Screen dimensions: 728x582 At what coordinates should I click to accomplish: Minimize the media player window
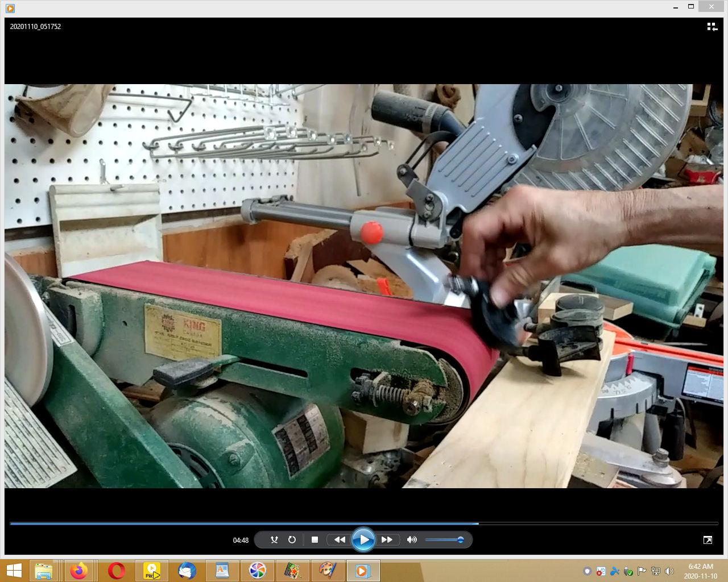676,7
